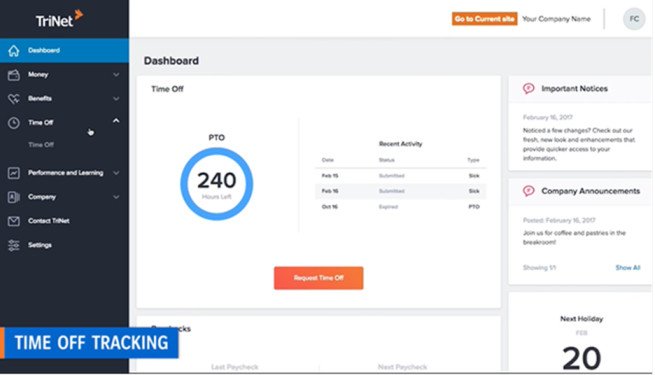
Task: Click the Company building icon
Action: tap(14, 197)
